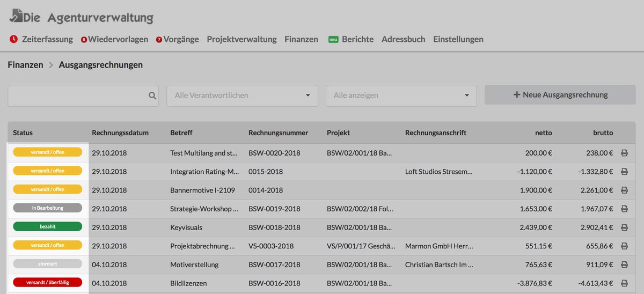Click printer icon for Strategie-Workshop row

pos(624,209)
